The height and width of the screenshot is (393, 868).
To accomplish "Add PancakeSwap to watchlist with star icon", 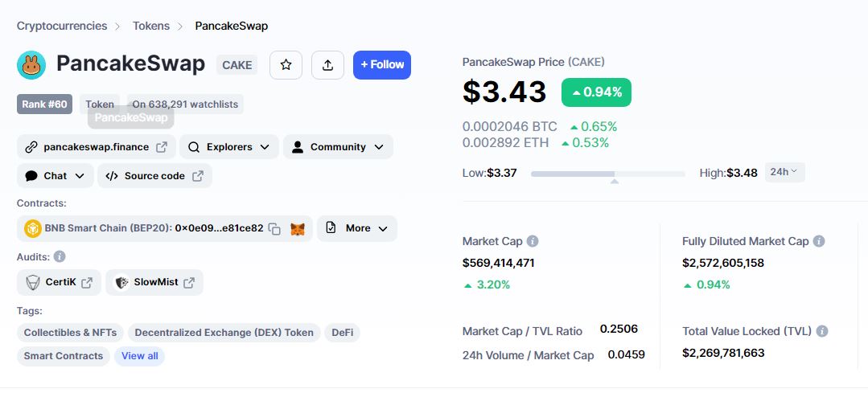I will pos(286,65).
